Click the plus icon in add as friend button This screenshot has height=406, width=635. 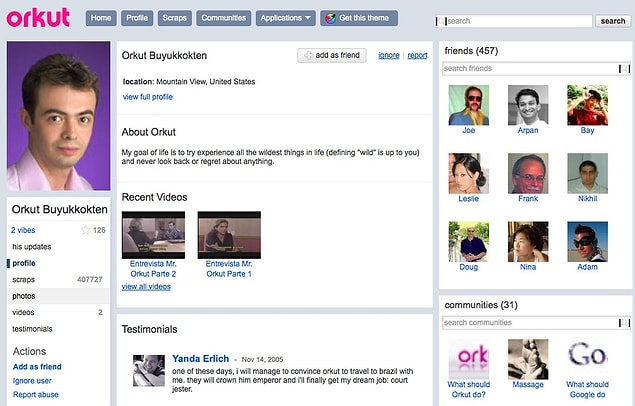[309, 55]
